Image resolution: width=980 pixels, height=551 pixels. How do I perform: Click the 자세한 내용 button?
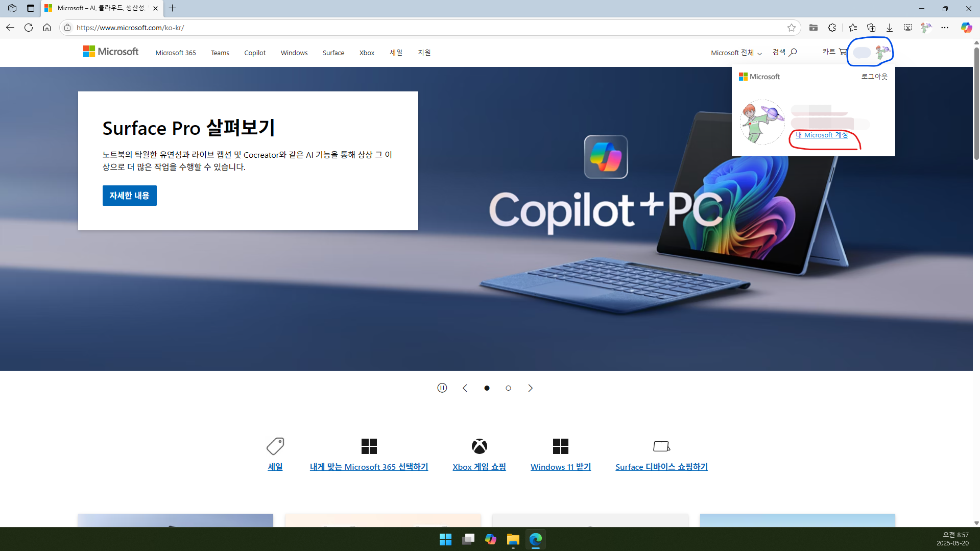130,196
